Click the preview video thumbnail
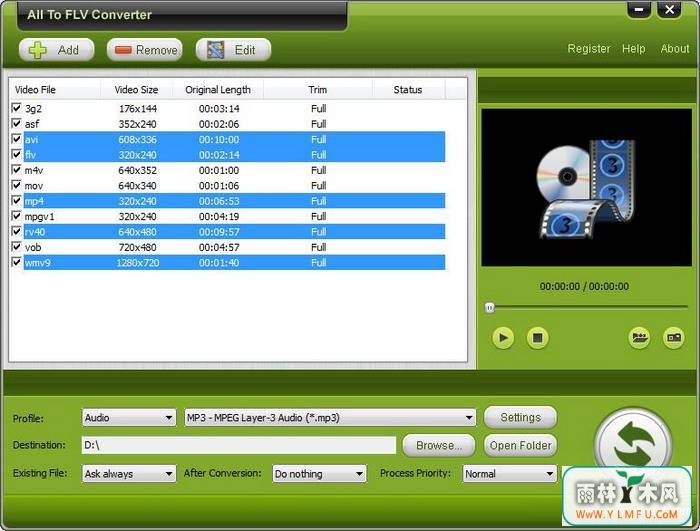 point(586,188)
